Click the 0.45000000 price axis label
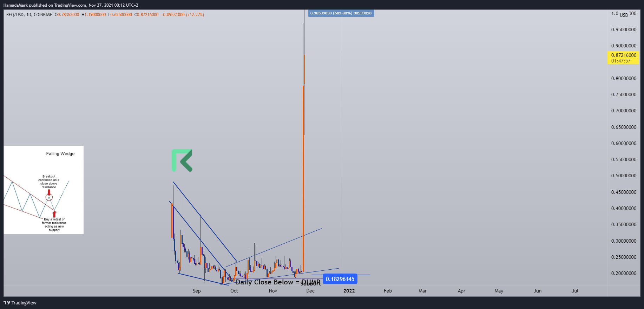 point(624,192)
